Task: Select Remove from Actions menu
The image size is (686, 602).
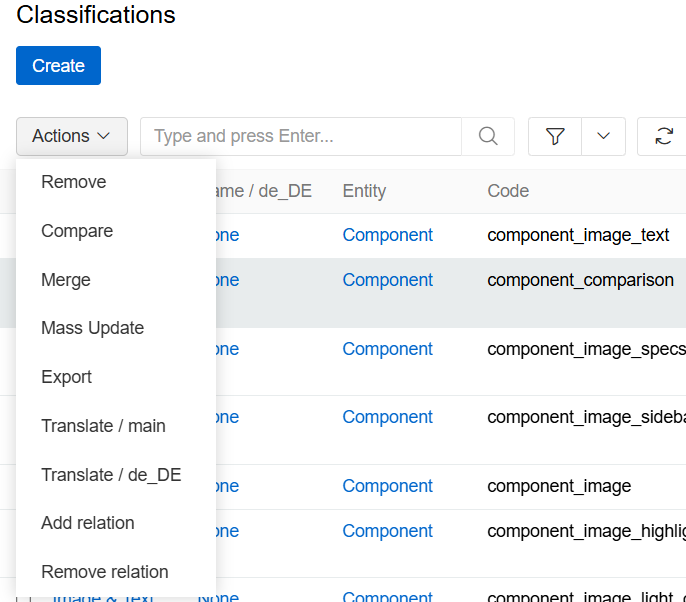Action: pos(74,182)
